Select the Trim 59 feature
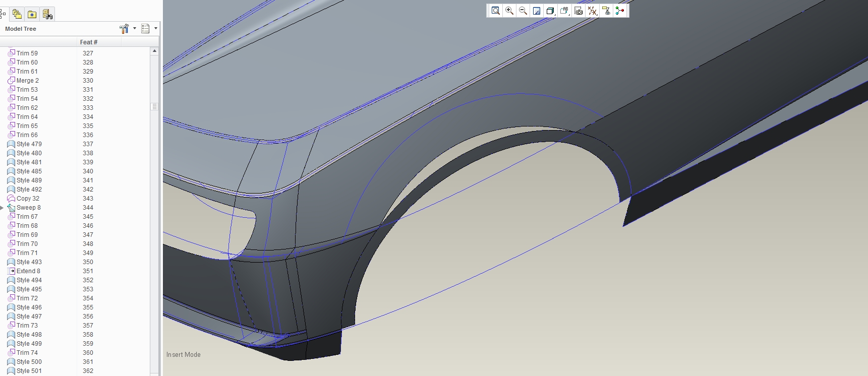Screen dimensions: 868x376 pyautogui.click(x=27, y=53)
